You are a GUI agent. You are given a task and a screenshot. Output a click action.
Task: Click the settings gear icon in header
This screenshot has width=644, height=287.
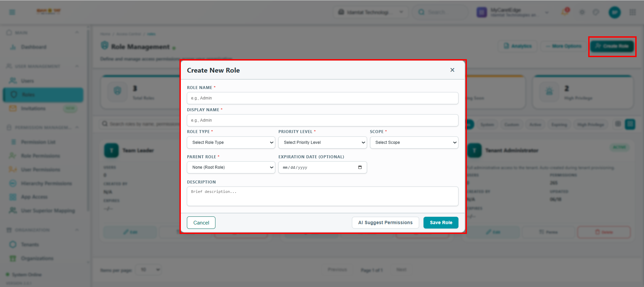[x=582, y=12]
